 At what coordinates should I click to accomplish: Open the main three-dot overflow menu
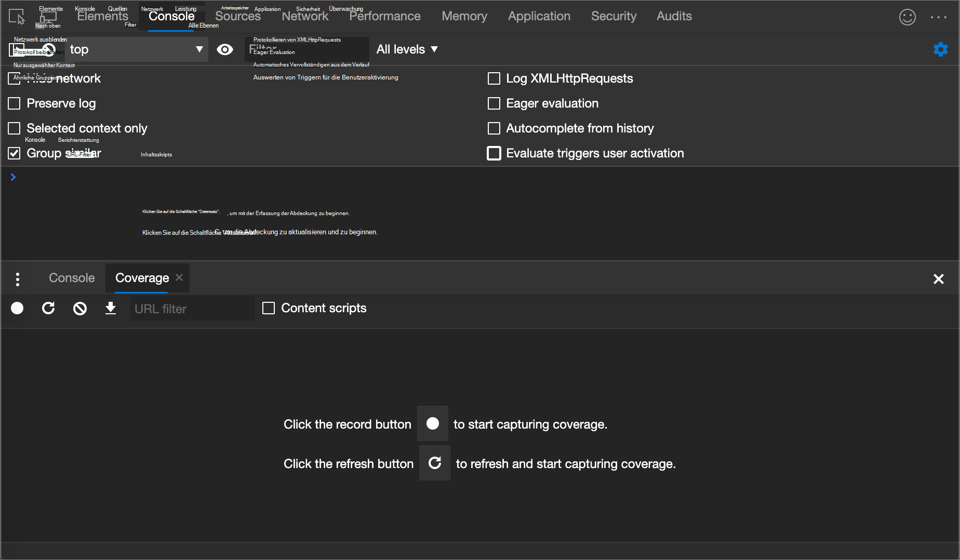[938, 17]
